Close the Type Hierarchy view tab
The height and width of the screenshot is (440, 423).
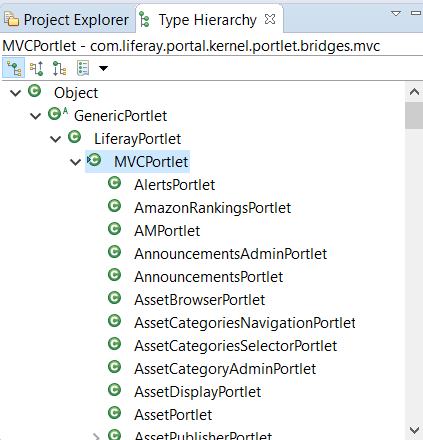(x=270, y=19)
